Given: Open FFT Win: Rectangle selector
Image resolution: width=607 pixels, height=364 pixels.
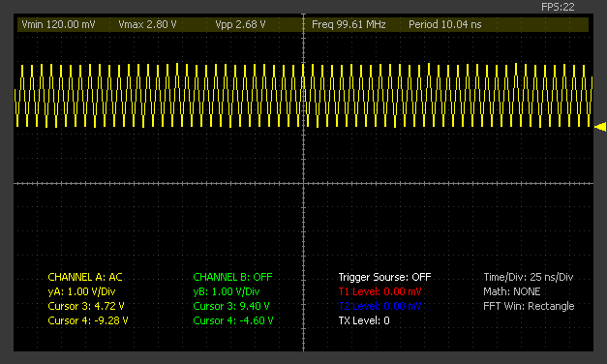Looking at the screenshot, I should (529, 306).
